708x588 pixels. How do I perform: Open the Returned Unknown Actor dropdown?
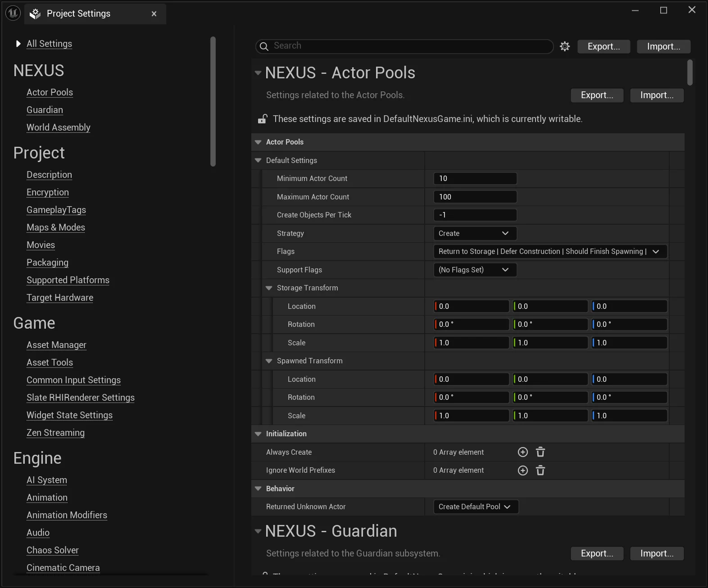476,507
